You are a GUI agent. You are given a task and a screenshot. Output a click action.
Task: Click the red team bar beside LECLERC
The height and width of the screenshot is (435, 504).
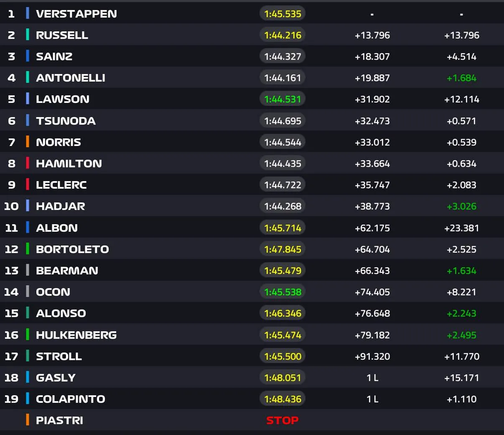point(28,184)
